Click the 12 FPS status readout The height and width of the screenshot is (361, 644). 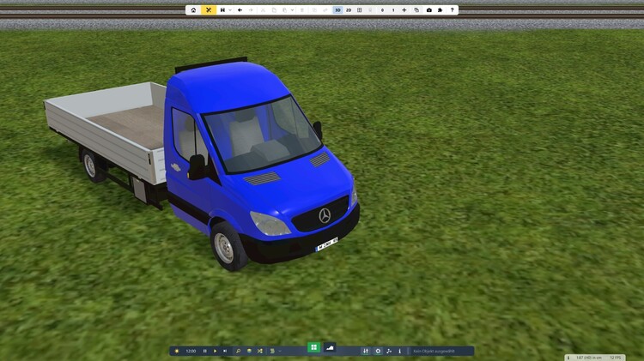pos(616,358)
